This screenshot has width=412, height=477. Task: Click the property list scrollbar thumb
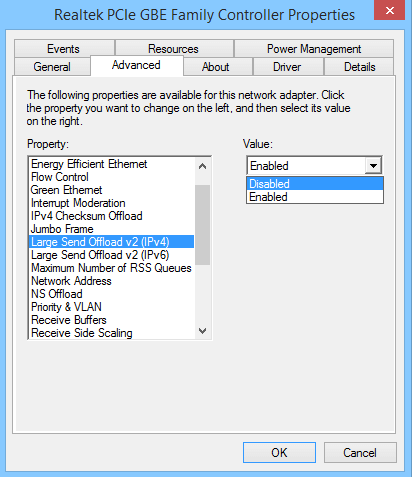point(202,225)
